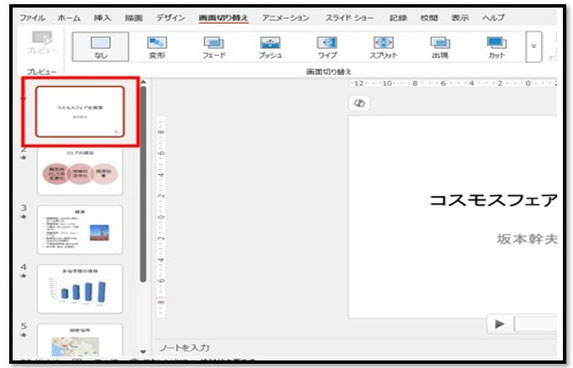Viewport: 573px width, 368px height.
Task: Apply the ワイプ (Wipe) transition
Action: click(x=327, y=47)
